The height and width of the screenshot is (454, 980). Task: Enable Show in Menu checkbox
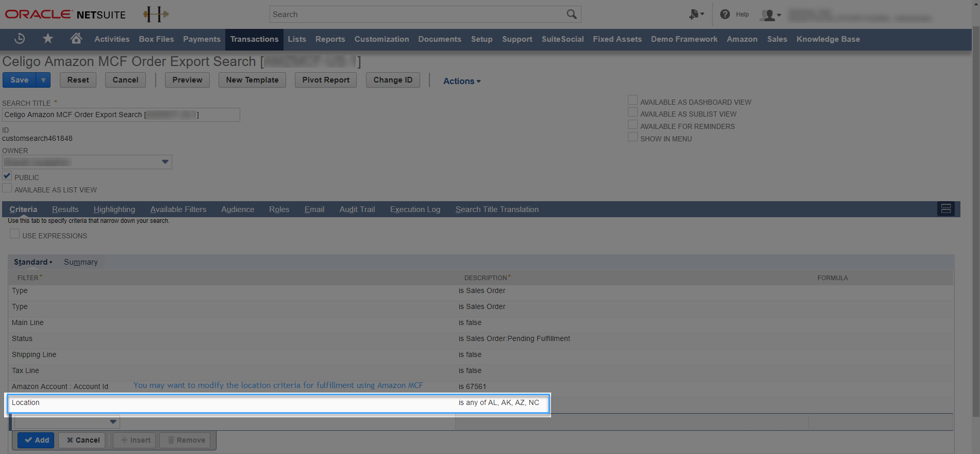click(x=633, y=137)
